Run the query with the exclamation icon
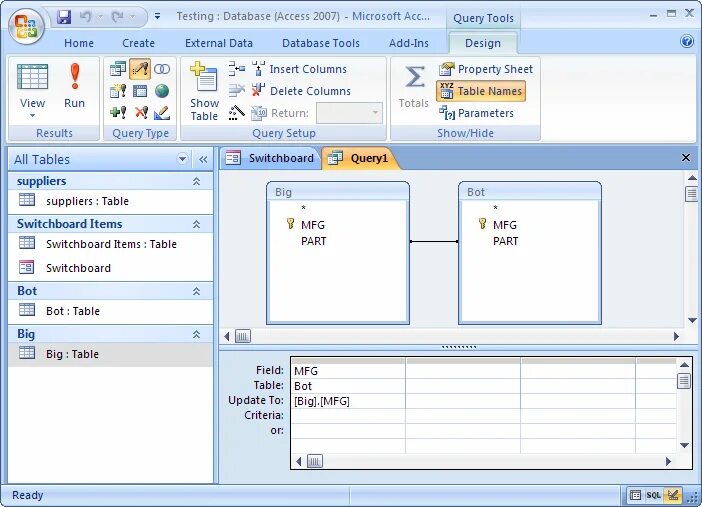Viewport: 702px width, 507px height. click(75, 86)
